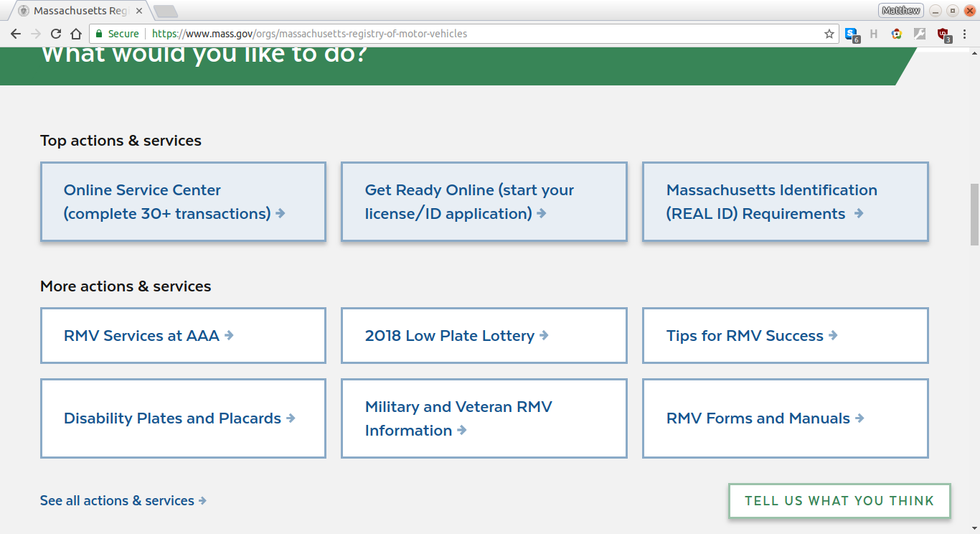
Task: Open Tips for RMV Success
Action: click(x=786, y=336)
